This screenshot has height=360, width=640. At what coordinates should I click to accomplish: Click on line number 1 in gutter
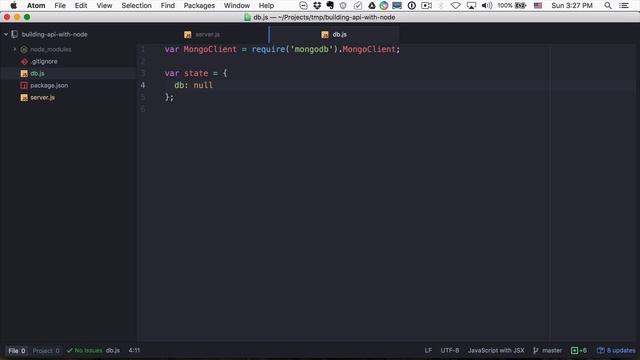click(x=142, y=49)
